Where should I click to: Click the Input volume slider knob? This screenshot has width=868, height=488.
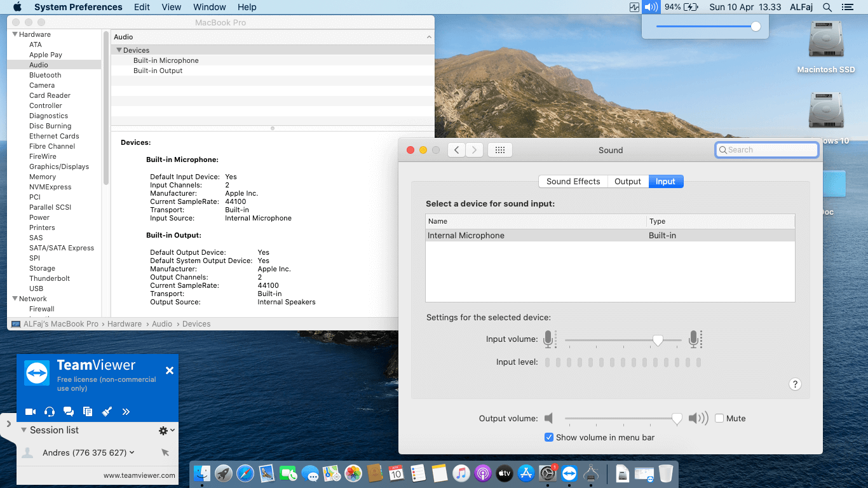[x=658, y=340]
